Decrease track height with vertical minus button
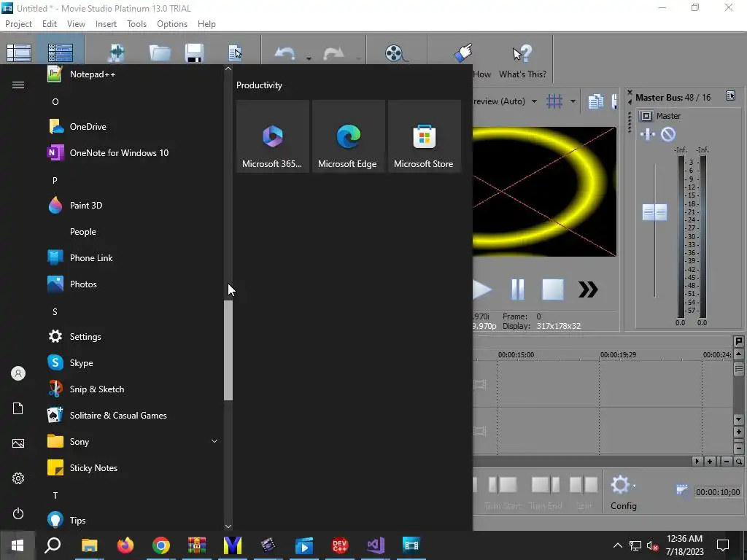 [738, 448]
